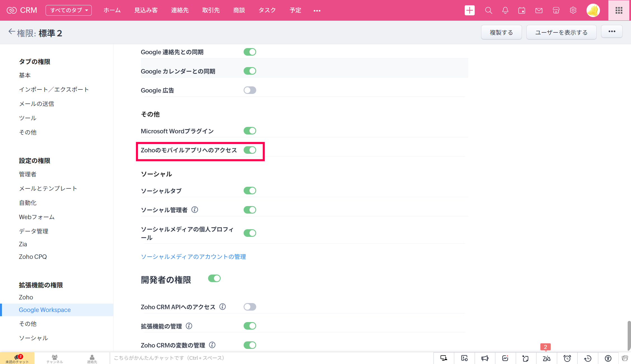Screen dimensions: 631x364
Task: Click the back arrow beside 権限
Action: (11, 32)
